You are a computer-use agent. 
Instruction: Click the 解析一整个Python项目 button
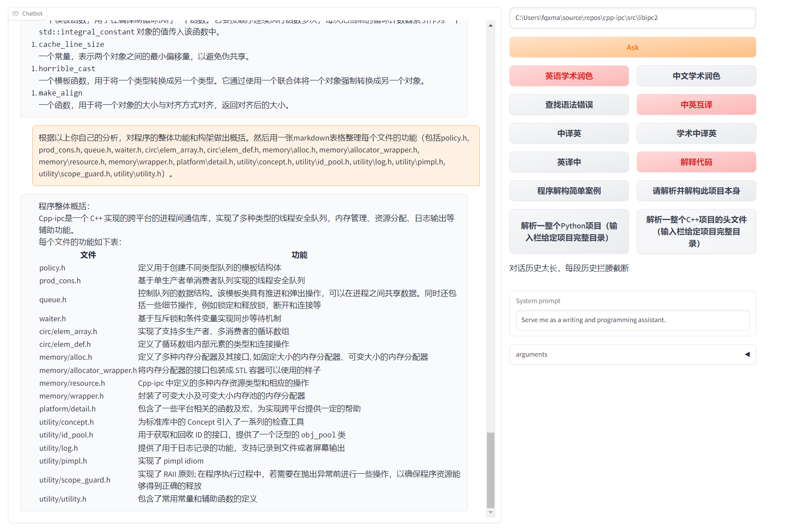(x=569, y=232)
